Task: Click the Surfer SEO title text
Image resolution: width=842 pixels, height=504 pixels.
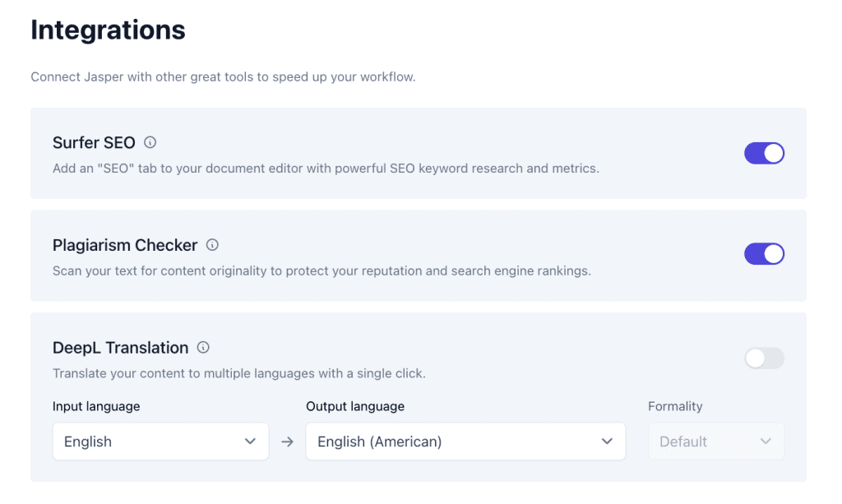Action: pyautogui.click(x=94, y=143)
